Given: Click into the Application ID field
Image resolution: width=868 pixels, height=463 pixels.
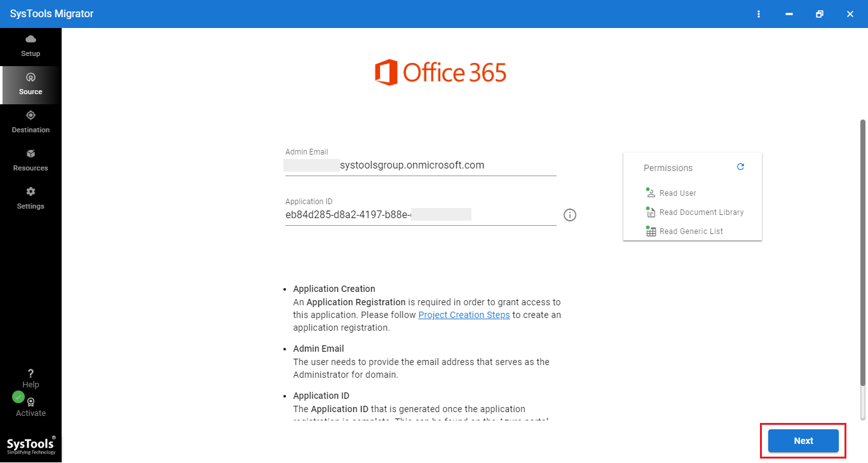Looking at the screenshot, I should pos(421,215).
